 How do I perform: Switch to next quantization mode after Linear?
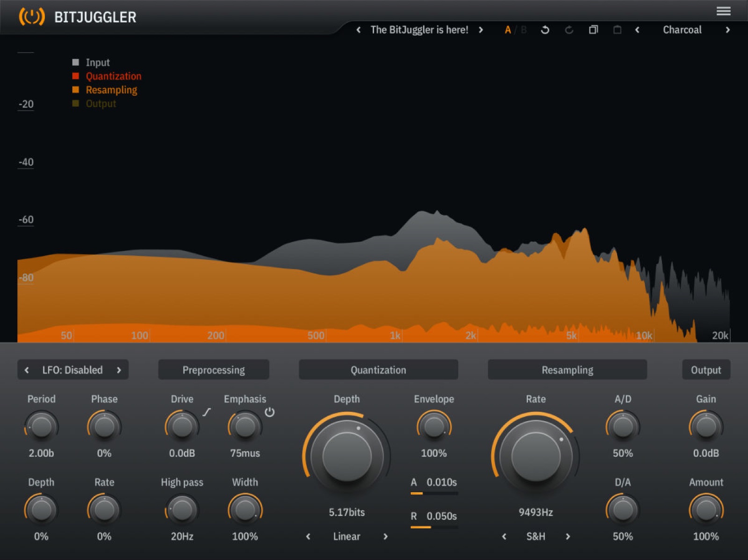(x=385, y=536)
